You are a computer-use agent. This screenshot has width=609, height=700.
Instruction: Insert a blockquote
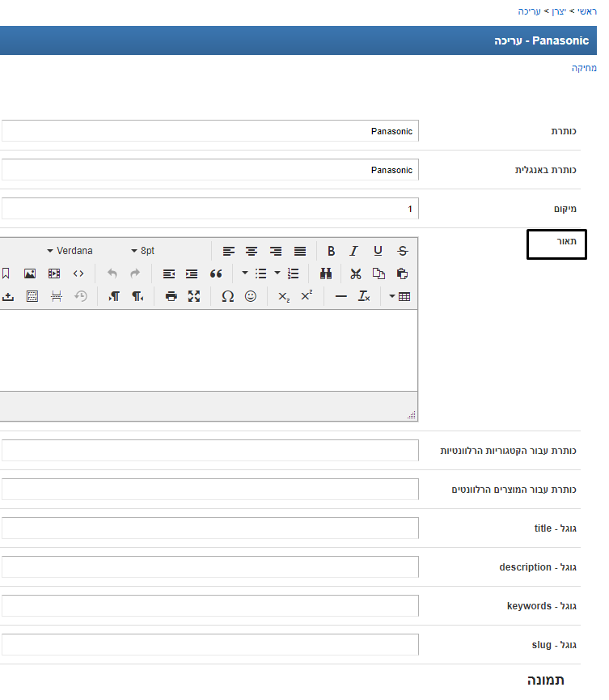point(216,274)
